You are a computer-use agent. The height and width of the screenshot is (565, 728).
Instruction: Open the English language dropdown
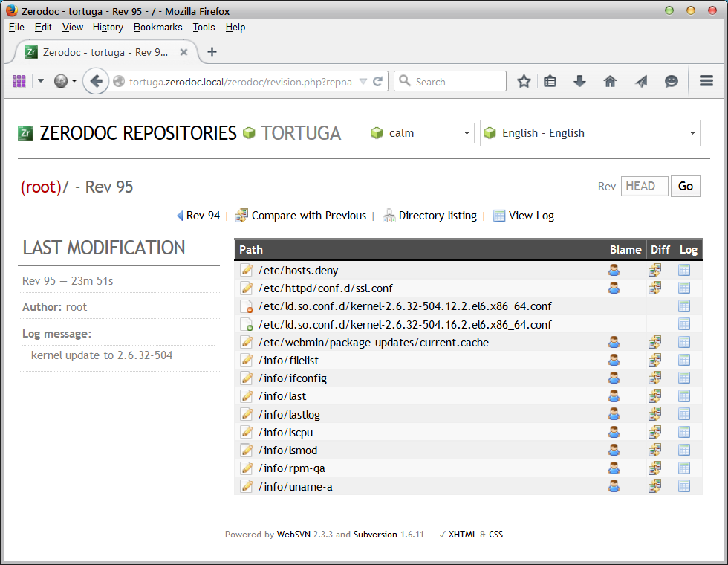590,132
